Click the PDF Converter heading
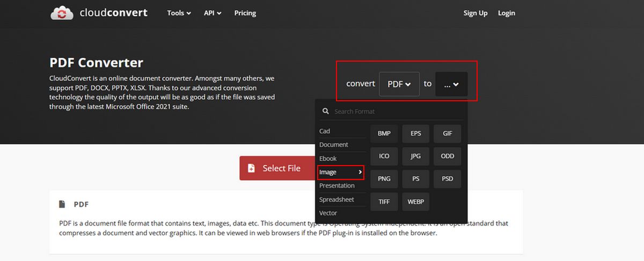 tap(97, 63)
